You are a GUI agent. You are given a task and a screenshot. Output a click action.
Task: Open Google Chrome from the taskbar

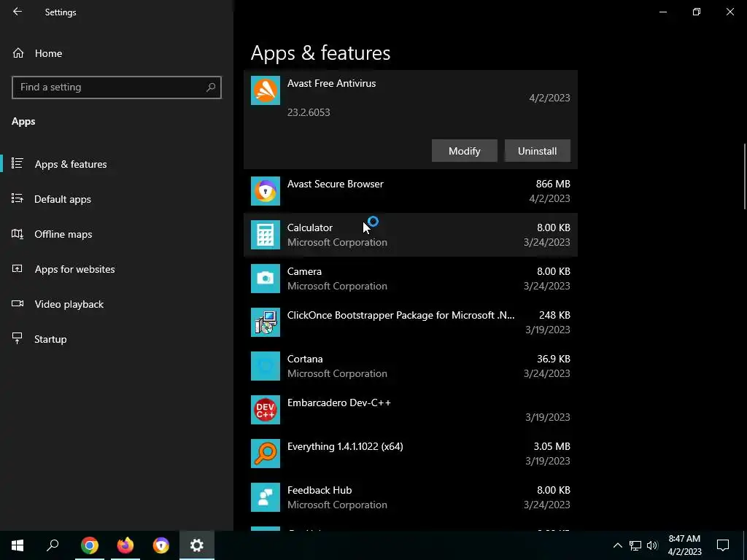[x=90, y=545]
